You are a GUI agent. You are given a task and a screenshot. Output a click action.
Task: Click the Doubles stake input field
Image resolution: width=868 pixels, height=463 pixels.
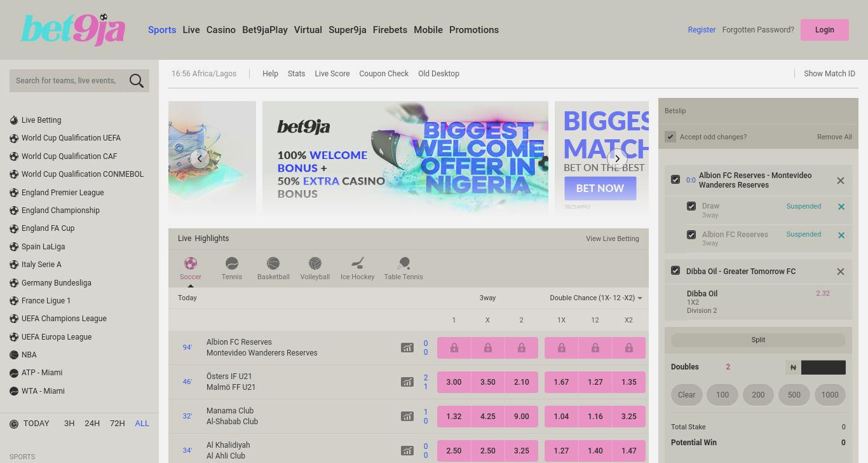tap(824, 368)
